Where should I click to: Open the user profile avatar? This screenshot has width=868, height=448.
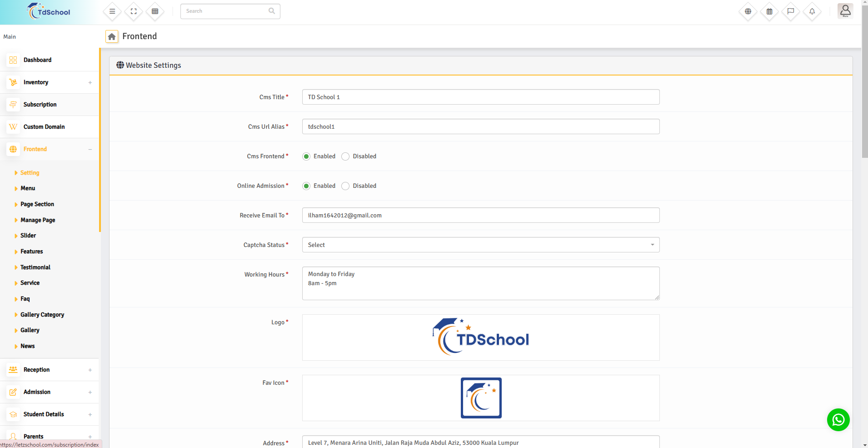[845, 10]
